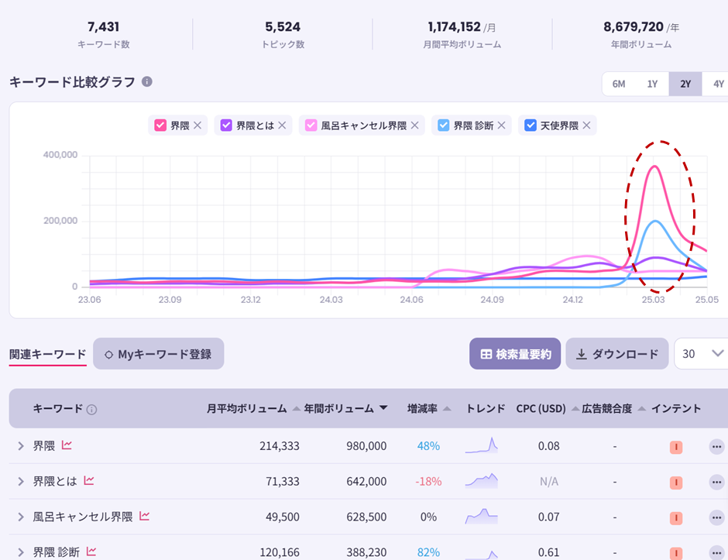Click the 検索量要約 button
728x560 pixels.
515,354
